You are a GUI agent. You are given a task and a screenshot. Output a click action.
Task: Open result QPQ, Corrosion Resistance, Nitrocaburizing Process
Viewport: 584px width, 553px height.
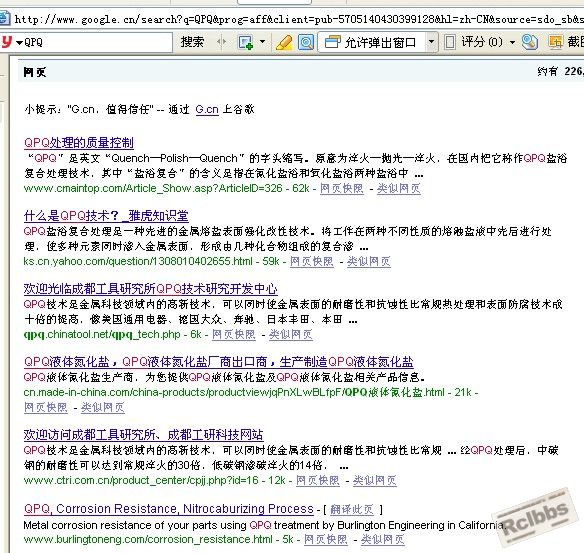click(169, 509)
